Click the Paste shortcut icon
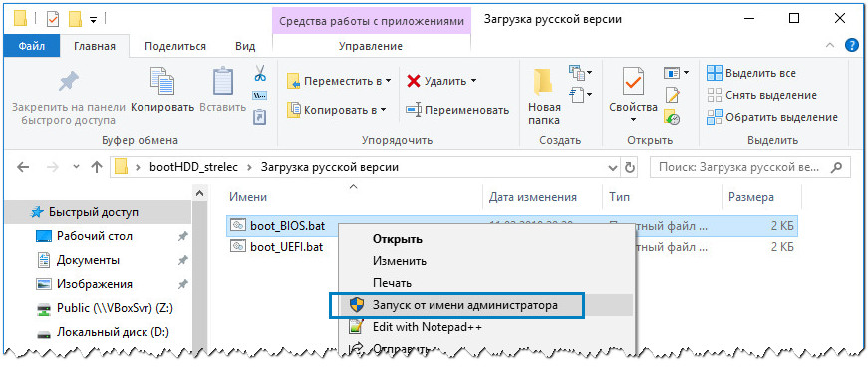Viewport: 868px width, 367px height. point(260,117)
